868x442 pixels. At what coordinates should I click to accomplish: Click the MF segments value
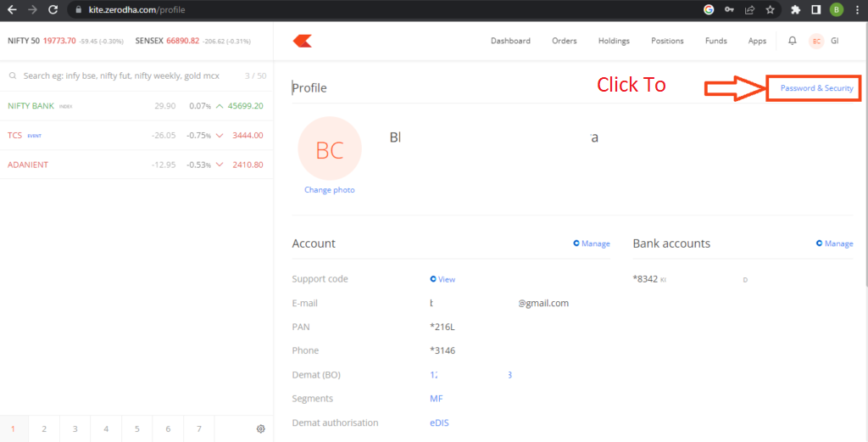437,399
